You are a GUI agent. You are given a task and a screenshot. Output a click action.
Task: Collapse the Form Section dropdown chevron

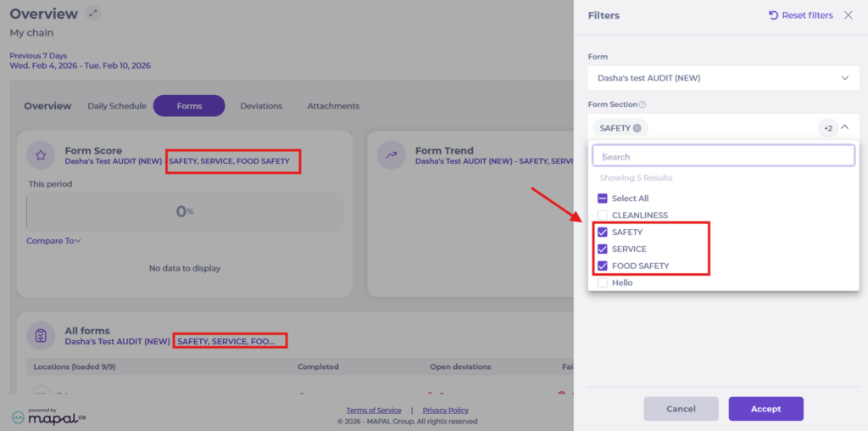click(845, 127)
